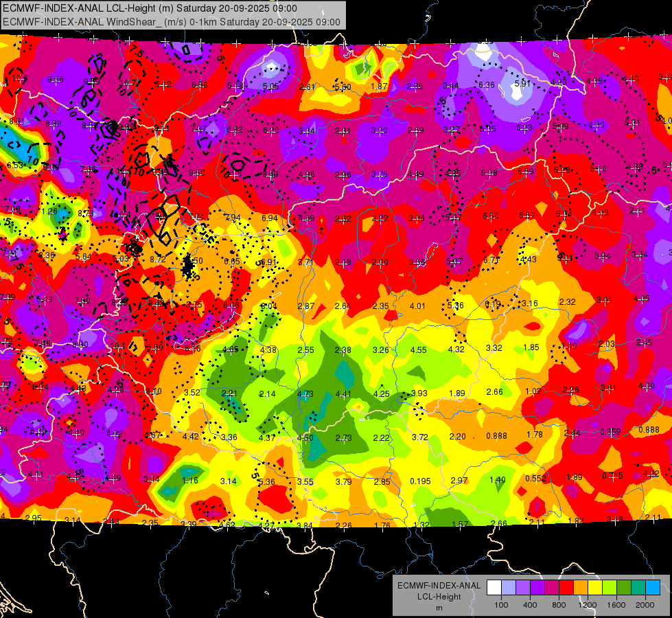Click the wind shear value 2.21

click(x=229, y=393)
